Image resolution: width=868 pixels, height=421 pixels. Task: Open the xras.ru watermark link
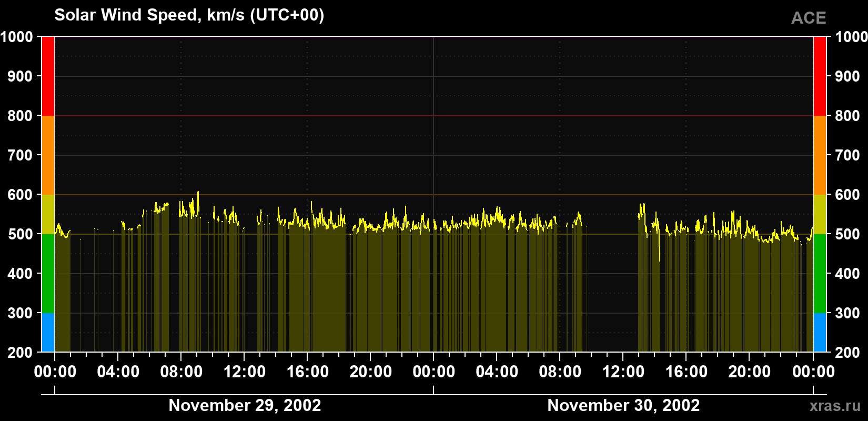click(x=835, y=406)
